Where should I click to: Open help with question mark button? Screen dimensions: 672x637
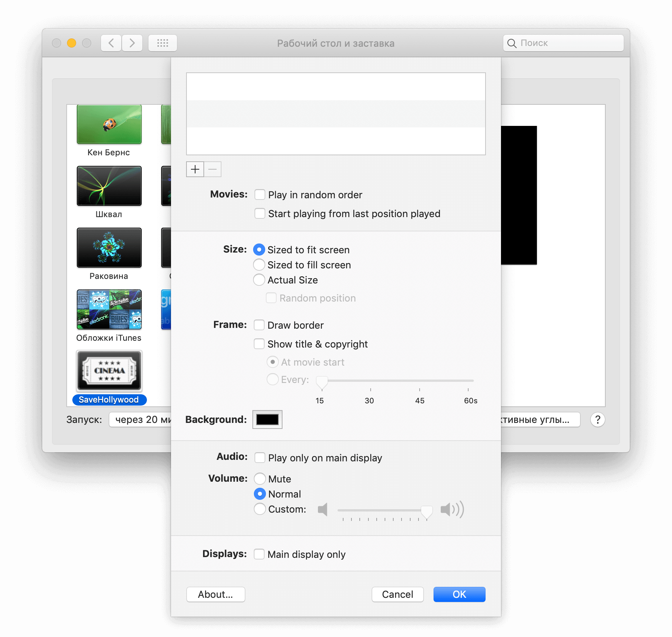597,420
